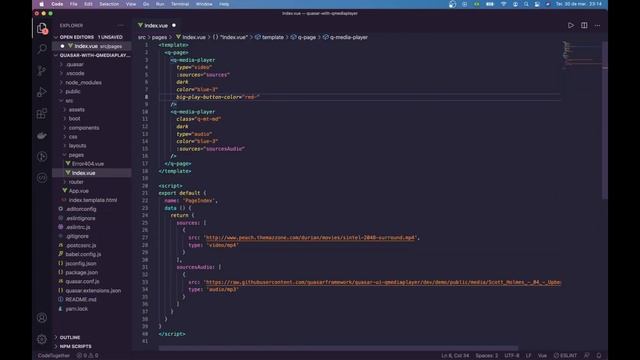Change indentation via Spaces: 2 status item
The image size is (640, 360).
click(487, 356)
